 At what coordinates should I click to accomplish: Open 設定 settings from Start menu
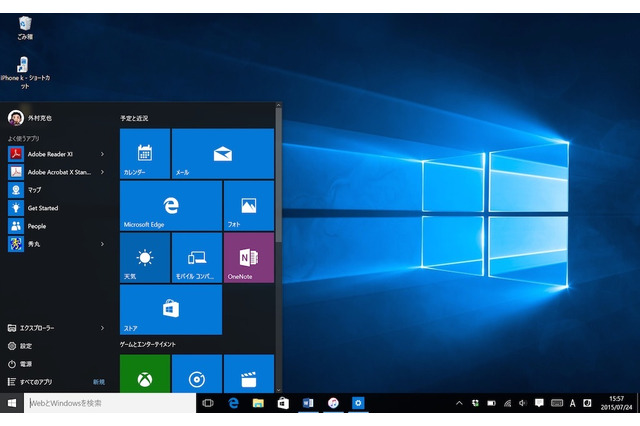[x=20, y=346]
